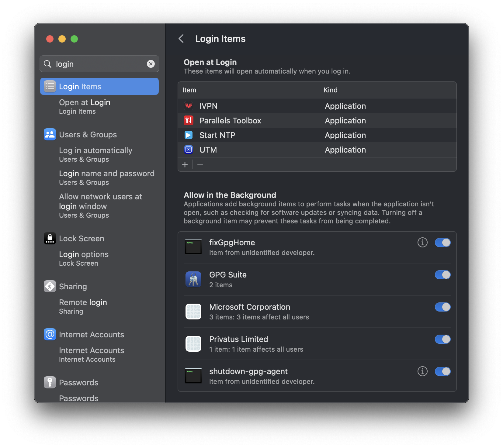Clear the login search field
The width and height of the screenshot is (503, 448).
151,64
